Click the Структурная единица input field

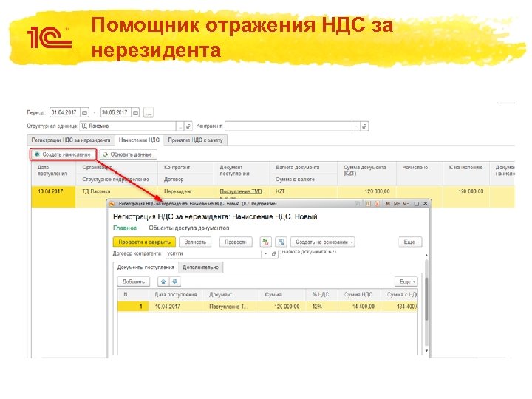[128, 126]
